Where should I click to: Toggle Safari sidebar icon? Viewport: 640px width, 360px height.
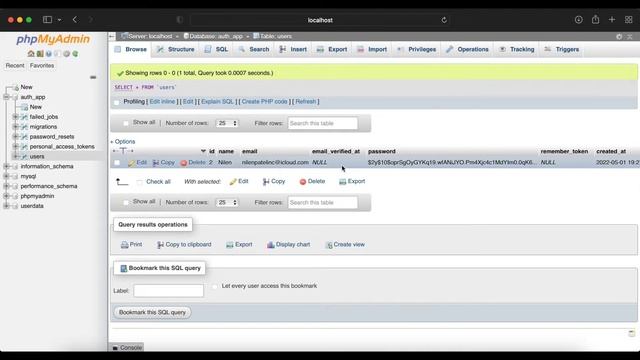point(47,20)
